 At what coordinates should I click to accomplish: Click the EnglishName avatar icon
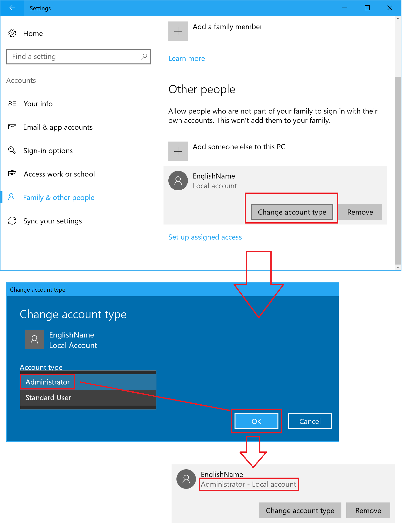pos(178,181)
